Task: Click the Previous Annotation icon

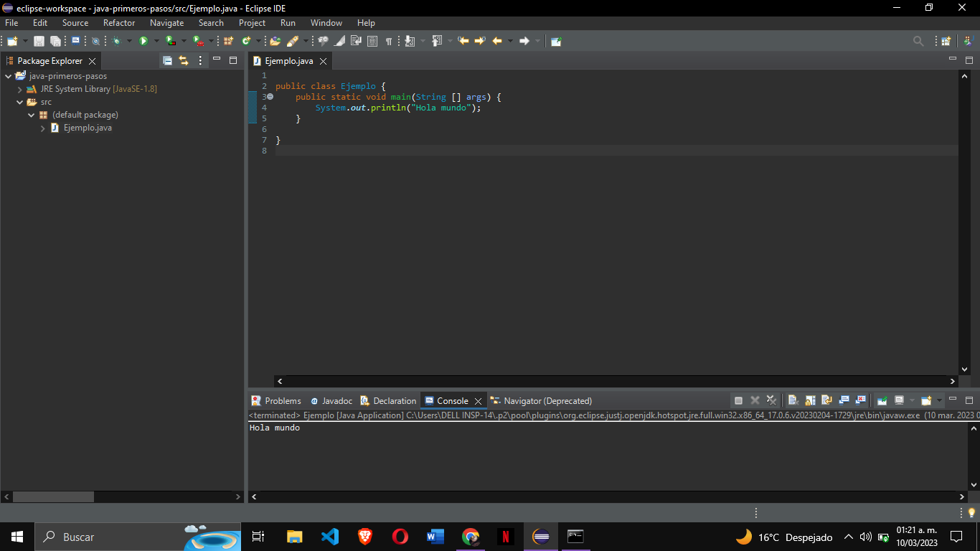Action: [437, 41]
